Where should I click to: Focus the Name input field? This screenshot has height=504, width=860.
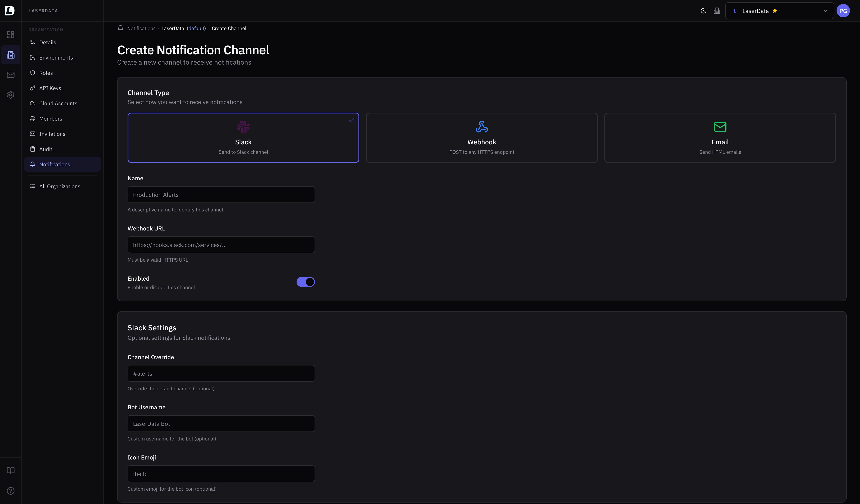point(221,195)
